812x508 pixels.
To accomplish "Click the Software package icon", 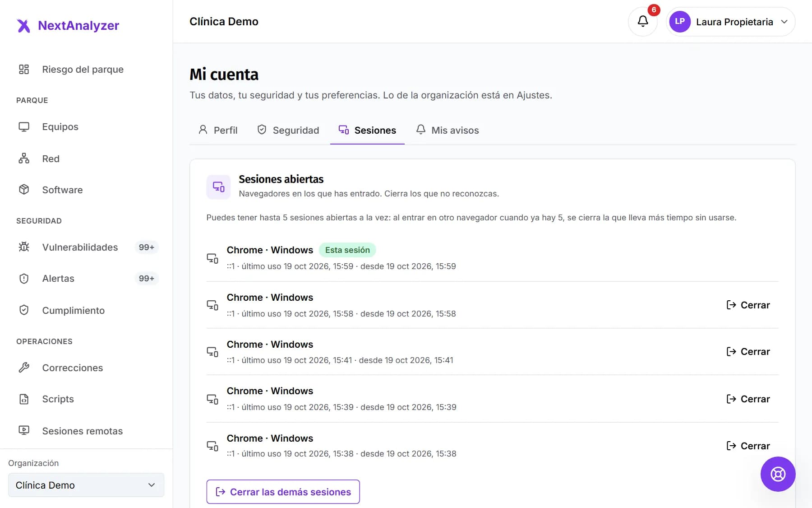I will [x=24, y=190].
